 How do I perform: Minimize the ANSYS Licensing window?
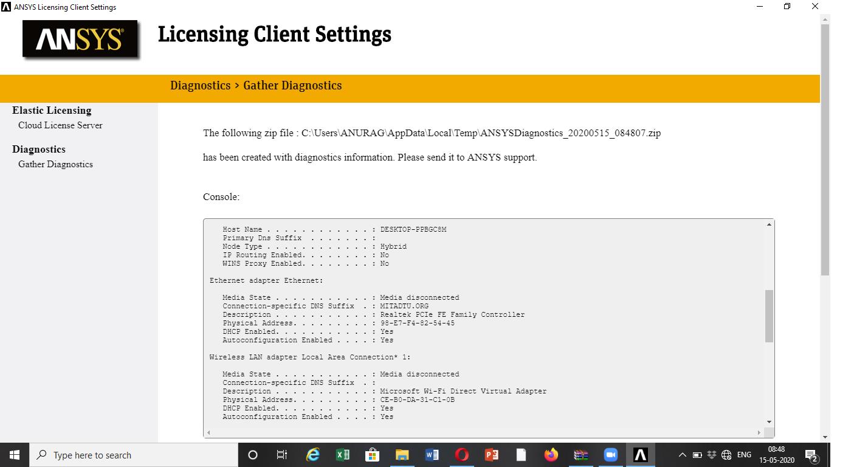pyautogui.click(x=760, y=7)
